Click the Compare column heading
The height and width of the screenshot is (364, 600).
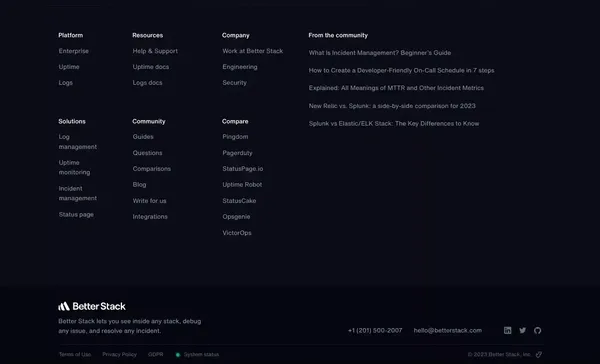coord(235,121)
